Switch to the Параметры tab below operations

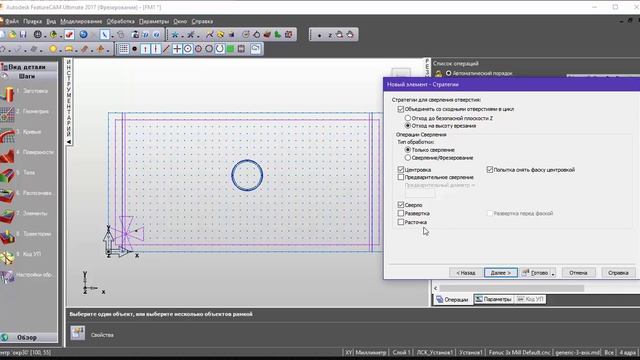coord(493,299)
